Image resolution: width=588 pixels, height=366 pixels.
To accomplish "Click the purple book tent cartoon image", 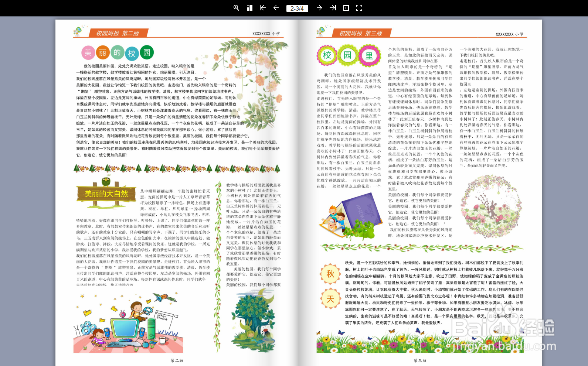I will [351, 216].
